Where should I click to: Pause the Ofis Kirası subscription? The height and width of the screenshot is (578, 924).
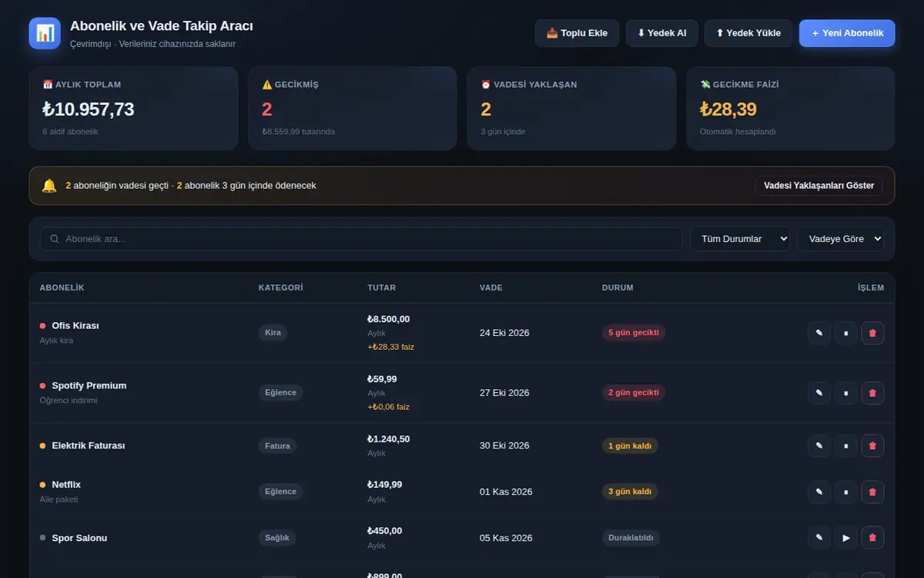[846, 333]
